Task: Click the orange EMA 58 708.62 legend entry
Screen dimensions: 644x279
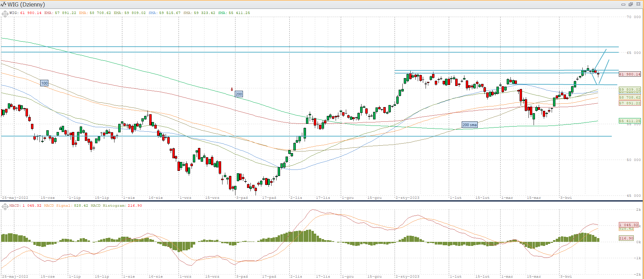Action: click(x=95, y=13)
